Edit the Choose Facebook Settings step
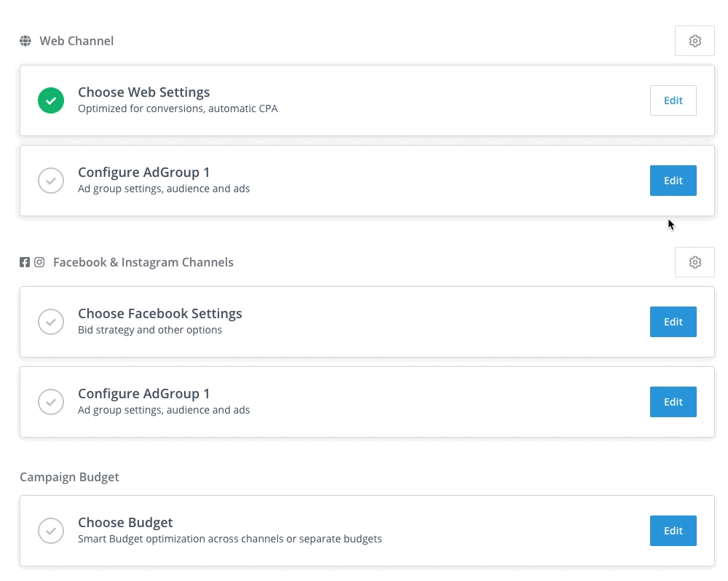The height and width of the screenshot is (581, 728). coord(673,321)
